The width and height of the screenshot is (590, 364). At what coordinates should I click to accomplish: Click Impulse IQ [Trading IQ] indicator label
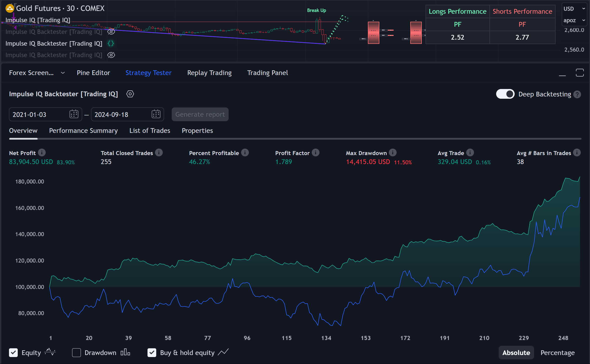click(x=38, y=20)
